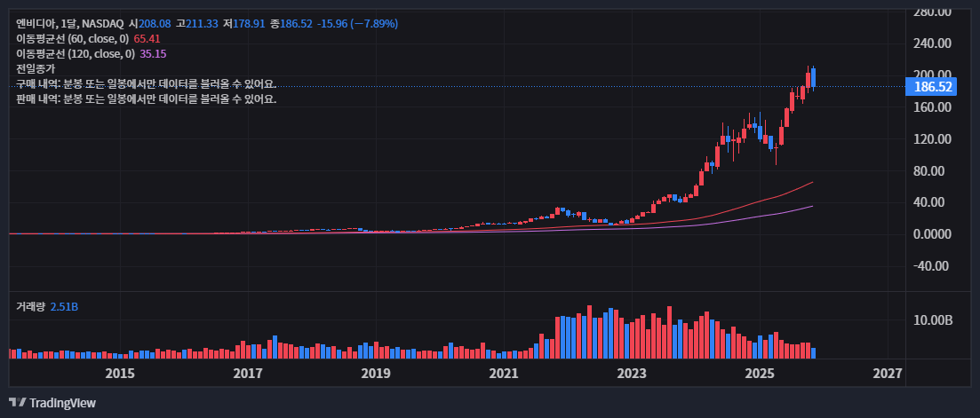This screenshot has height=418, width=980.
Task: Click the 280.00 price scale label
Action: 932,12
